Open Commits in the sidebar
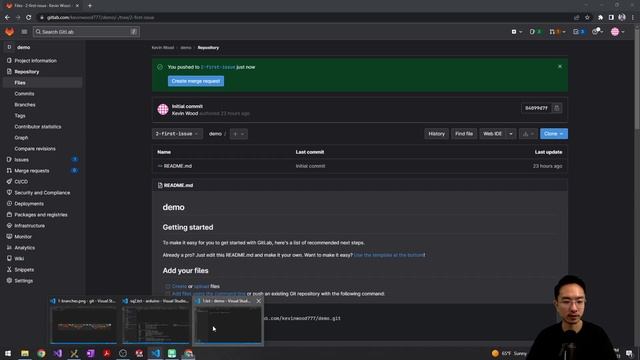The height and width of the screenshot is (360, 640). 24,93
